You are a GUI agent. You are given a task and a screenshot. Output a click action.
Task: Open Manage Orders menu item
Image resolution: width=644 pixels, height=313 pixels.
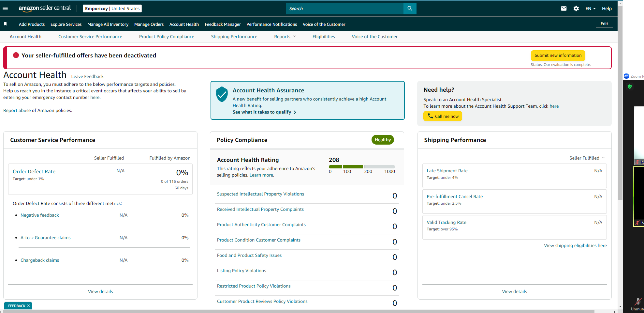coord(149,24)
